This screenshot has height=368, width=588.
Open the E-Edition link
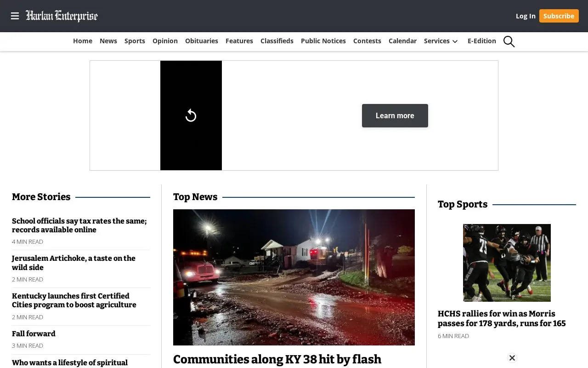[x=482, y=41]
